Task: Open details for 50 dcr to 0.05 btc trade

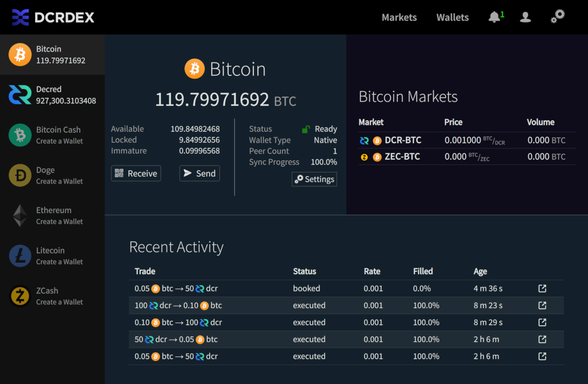Action: [542, 339]
